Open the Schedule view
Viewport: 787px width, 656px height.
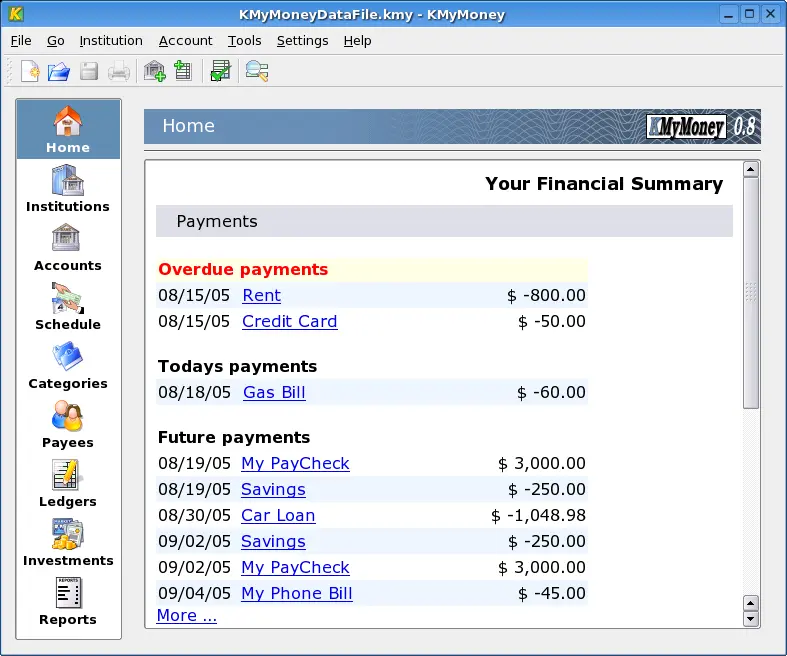pyautogui.click(x=68, y=307)
